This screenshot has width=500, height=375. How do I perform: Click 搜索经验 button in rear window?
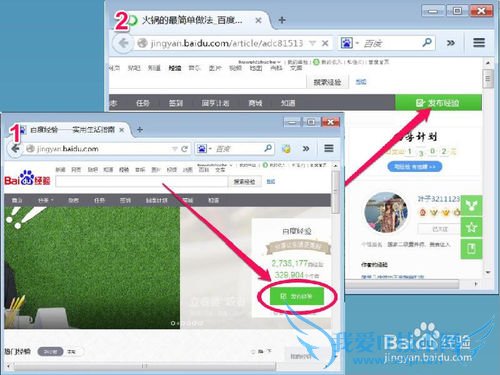327,82
